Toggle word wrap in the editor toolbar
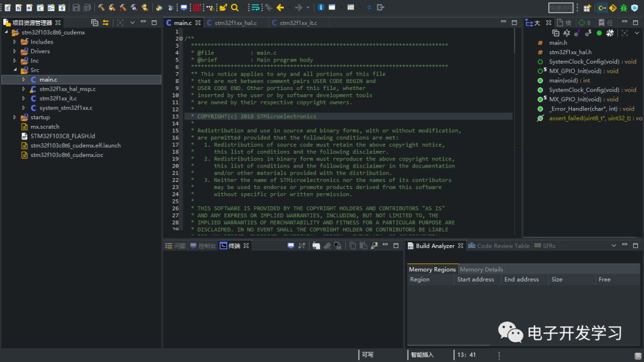 coord(255,7)
